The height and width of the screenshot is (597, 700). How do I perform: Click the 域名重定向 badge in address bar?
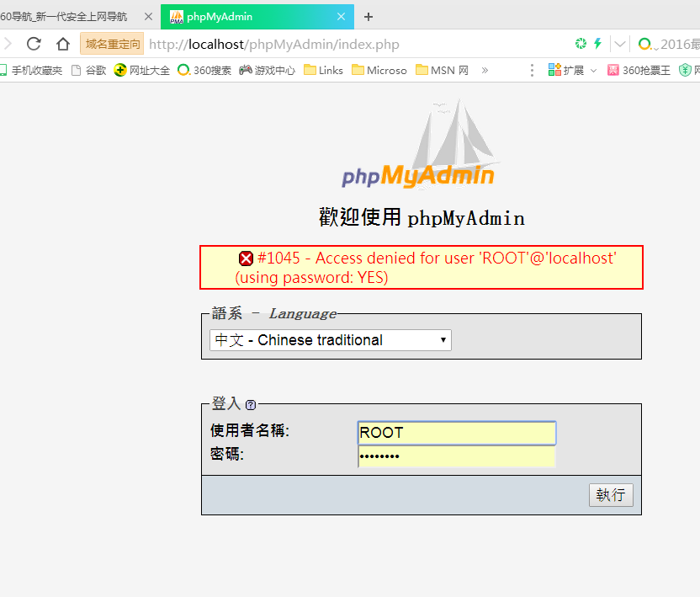[112, 44]
